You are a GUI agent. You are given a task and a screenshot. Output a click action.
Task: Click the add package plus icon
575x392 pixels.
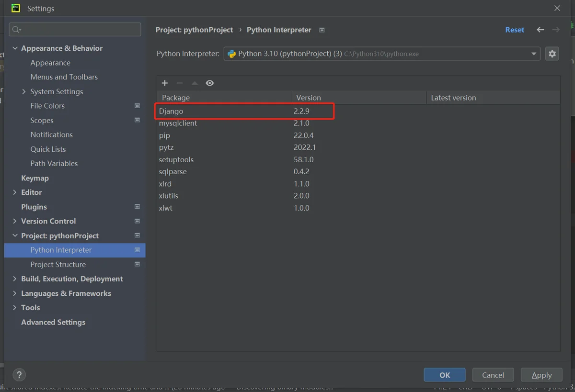(165, 83)
